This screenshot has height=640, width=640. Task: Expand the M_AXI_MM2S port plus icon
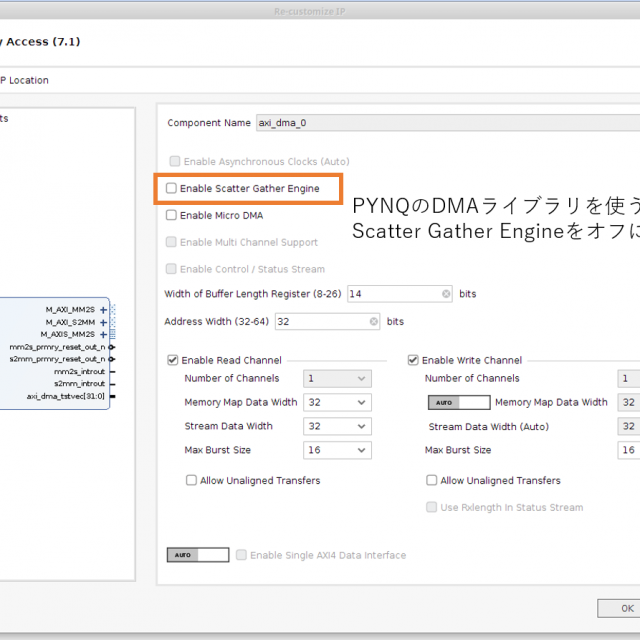103,310
